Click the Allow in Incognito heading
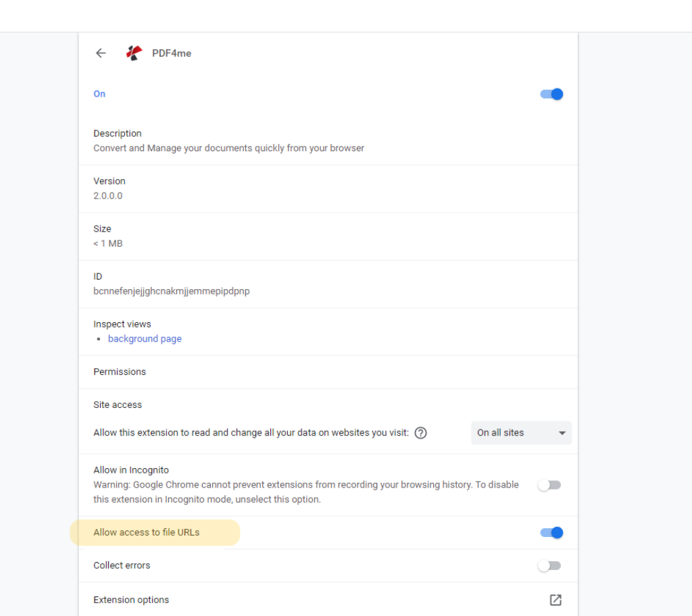This screenshot has width=692, height=616. [131, 470]
